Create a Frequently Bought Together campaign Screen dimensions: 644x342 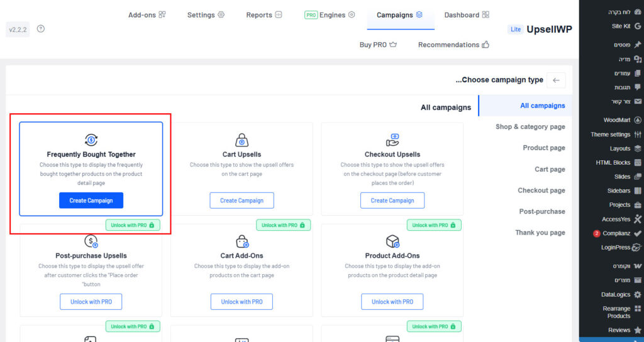[91, 201]
